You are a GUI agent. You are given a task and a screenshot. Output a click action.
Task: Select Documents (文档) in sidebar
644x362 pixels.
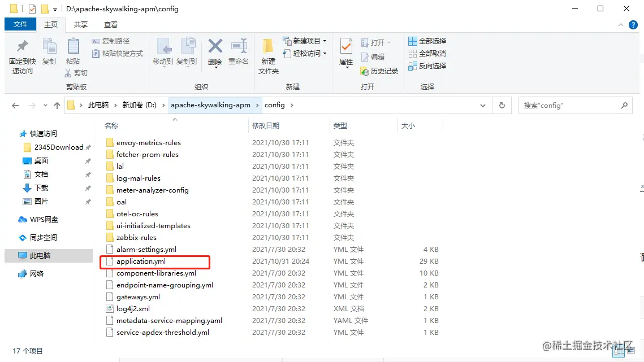[41, 175]
